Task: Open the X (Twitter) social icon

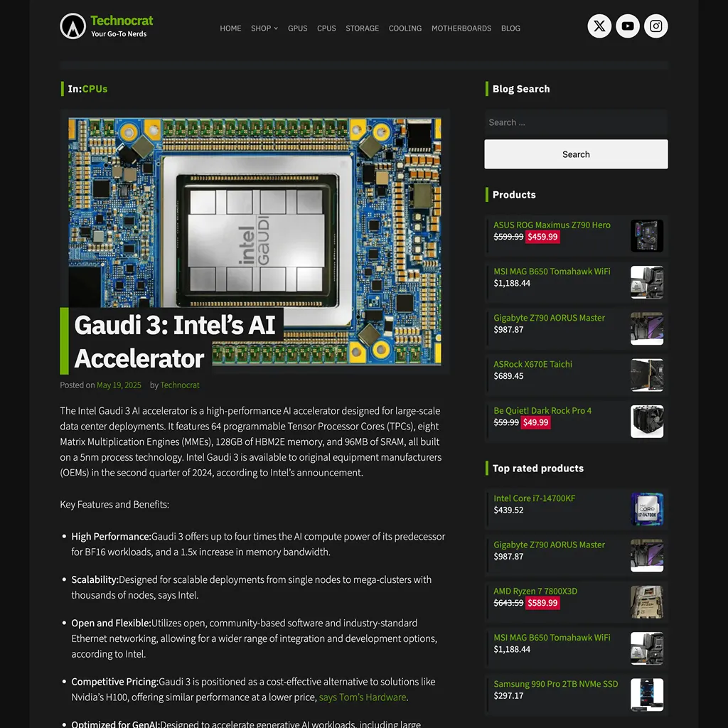Action: click(599, 26)
